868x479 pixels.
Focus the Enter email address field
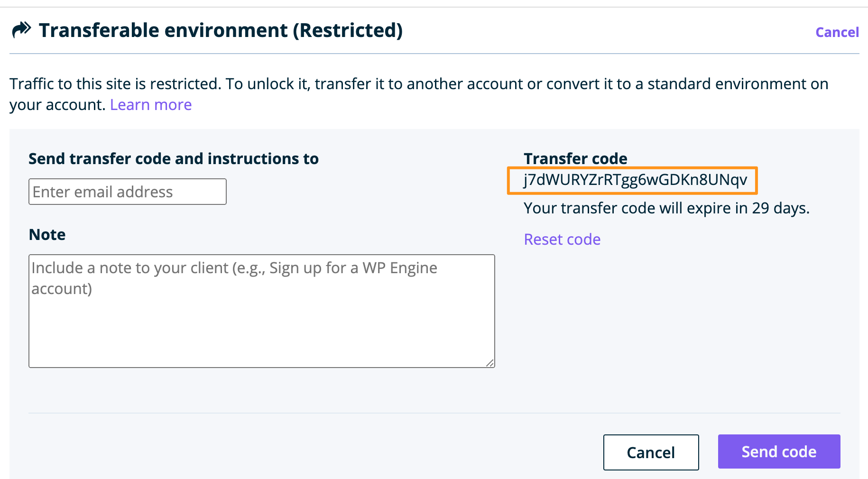127,192
